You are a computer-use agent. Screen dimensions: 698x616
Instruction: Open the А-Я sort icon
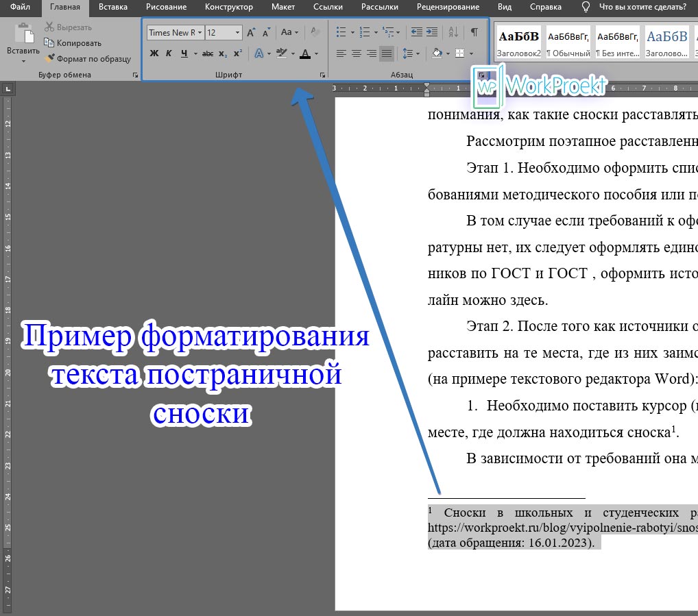coord(453,32)
